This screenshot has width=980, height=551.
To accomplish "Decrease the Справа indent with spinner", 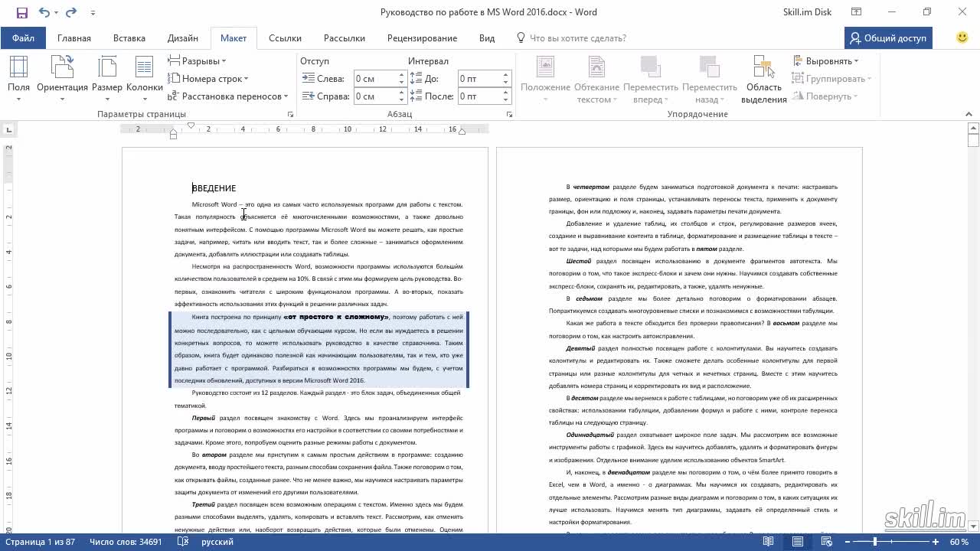I will coord(401,100).
